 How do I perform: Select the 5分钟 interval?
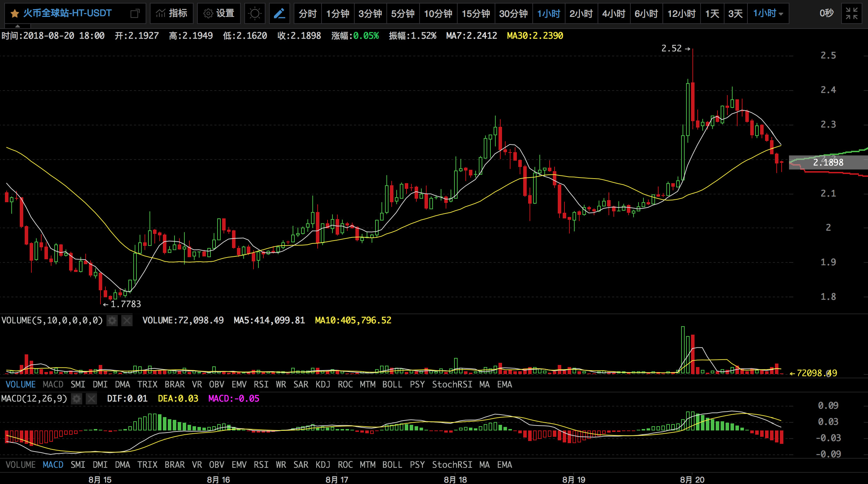click(x=403, y=14)
